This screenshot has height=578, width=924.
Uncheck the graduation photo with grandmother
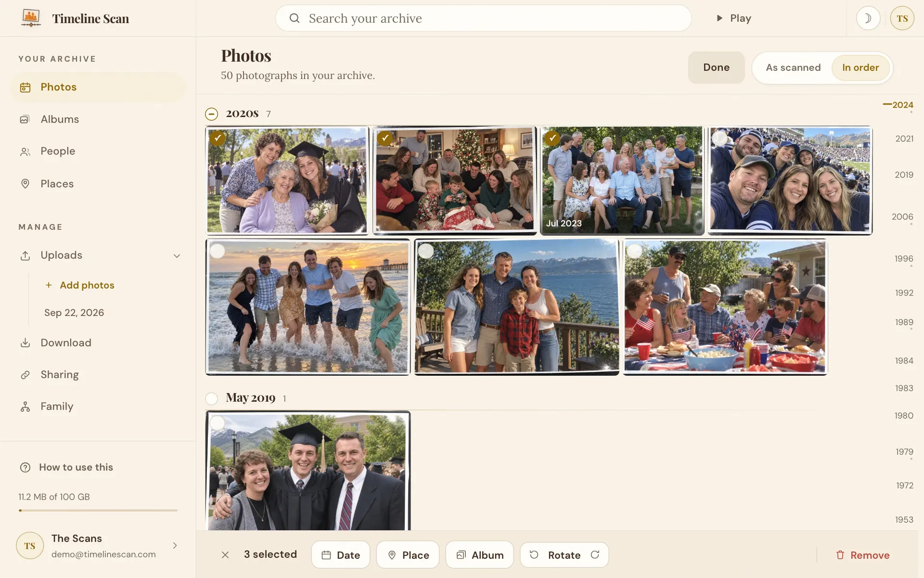click(218, 138)
